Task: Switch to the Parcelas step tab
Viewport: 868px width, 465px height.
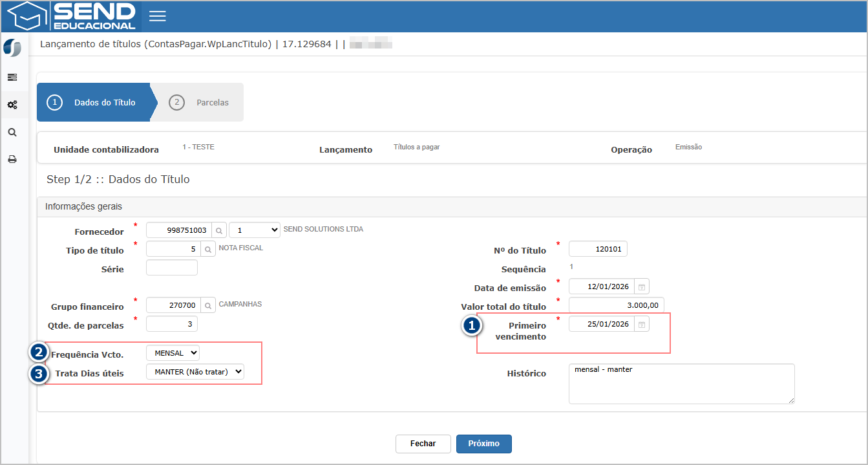Action: 200,103
